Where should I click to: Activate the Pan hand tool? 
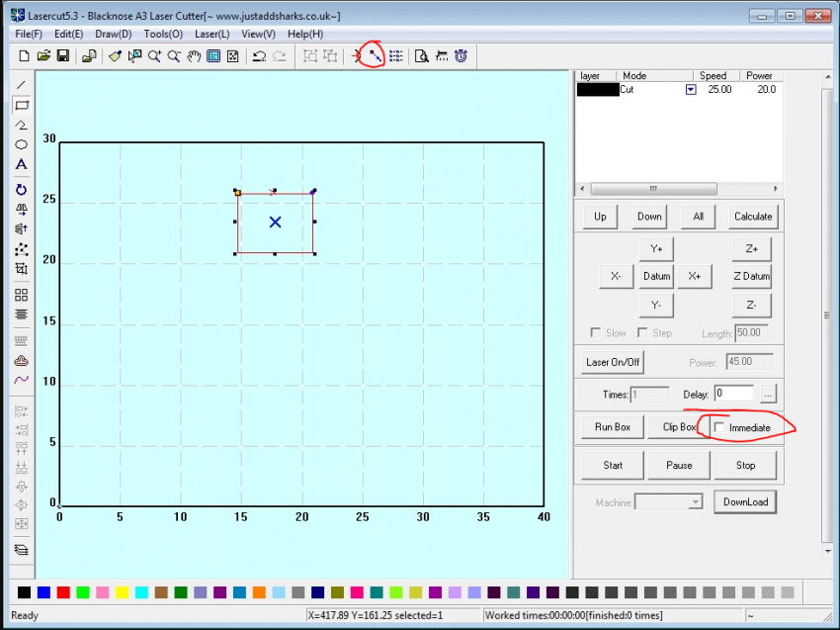194,56
